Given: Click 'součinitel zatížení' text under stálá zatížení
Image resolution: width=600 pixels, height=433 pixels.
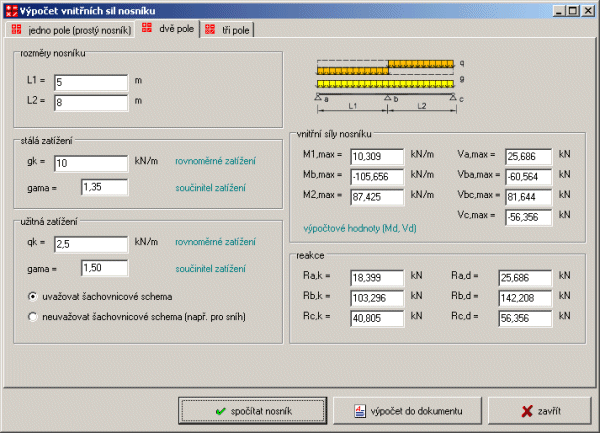Looking at the screenshot, I should tap(210, 188).
